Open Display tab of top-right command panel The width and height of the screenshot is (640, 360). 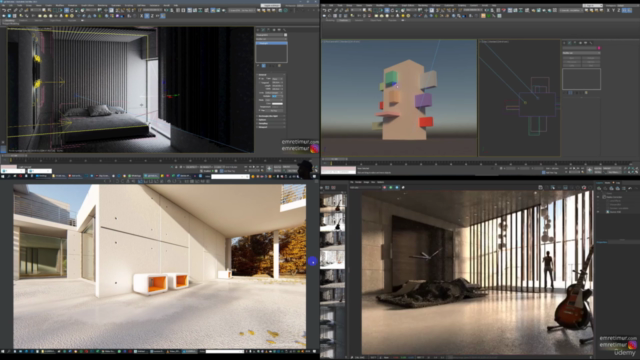point(586,43)
